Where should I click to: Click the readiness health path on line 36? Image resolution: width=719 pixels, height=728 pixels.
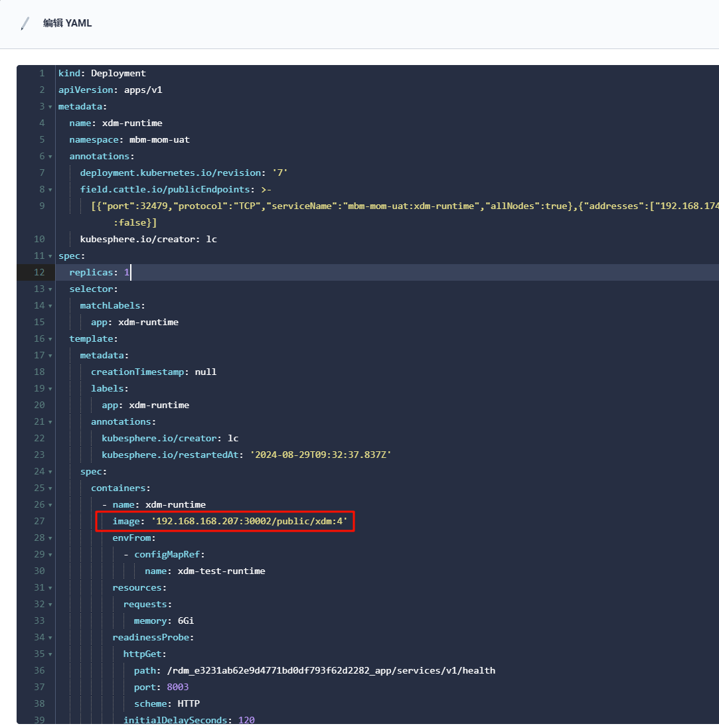tap(331, 670)
